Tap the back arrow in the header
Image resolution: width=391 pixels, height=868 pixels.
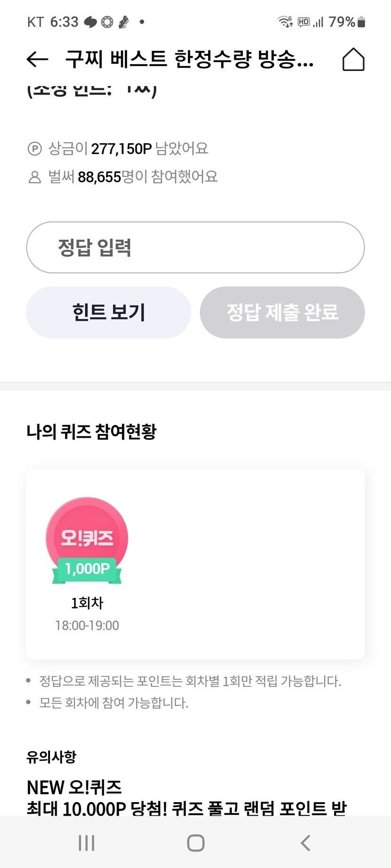click(37, 59)
